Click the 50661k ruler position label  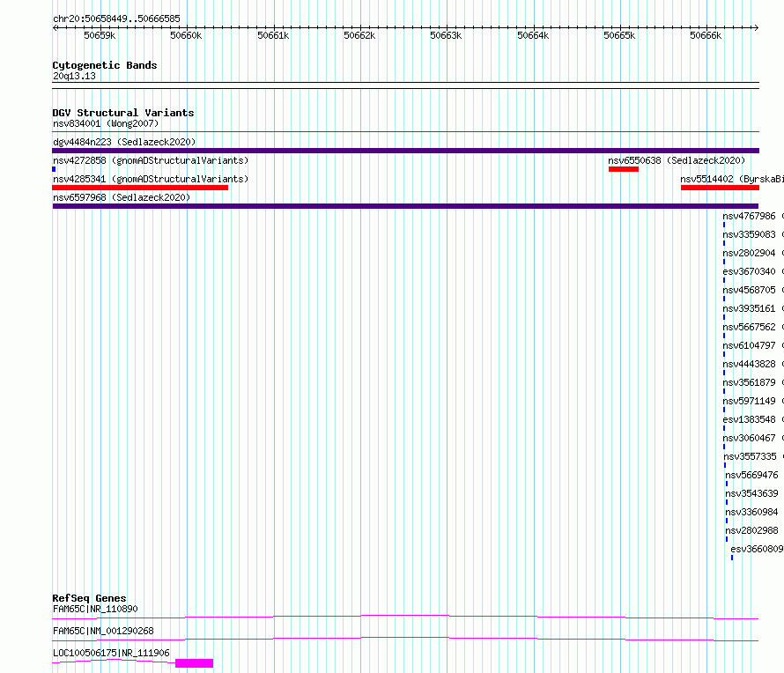(x=273, y=35)
